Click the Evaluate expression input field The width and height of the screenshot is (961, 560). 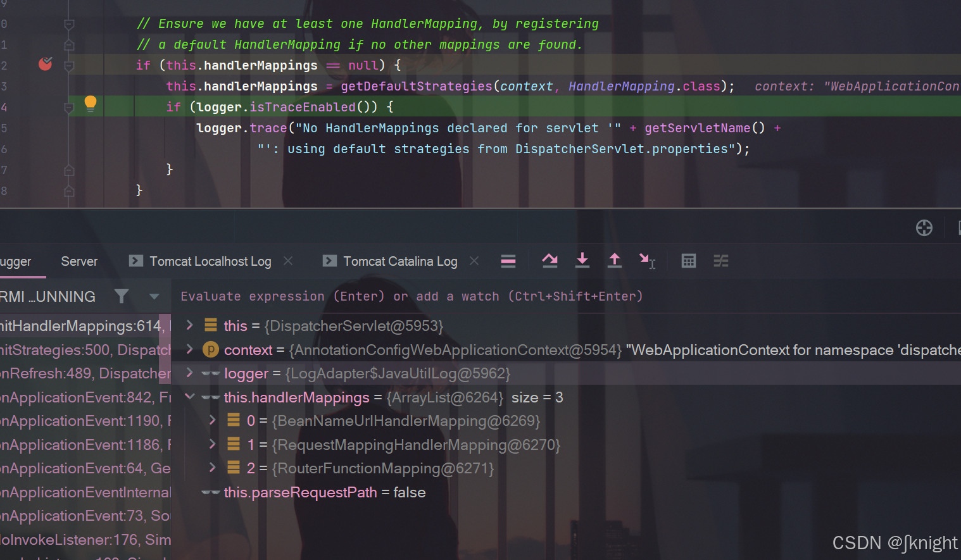[411, 296]
